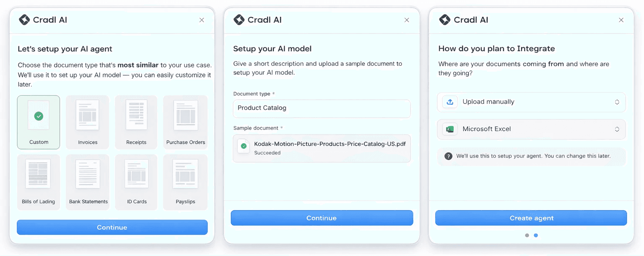Click the Product Catalog document type field
Image resolution: width=644 pixels, height=256 pixels.
(x=321, y=109)
